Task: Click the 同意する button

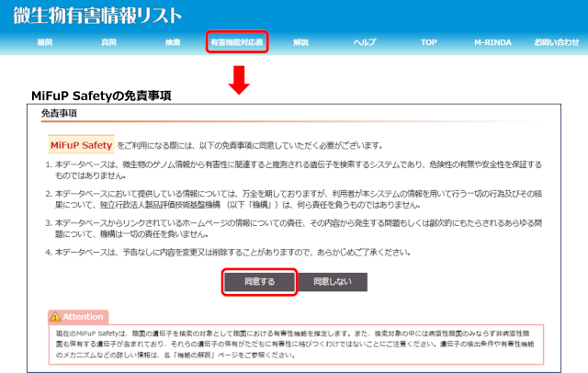Action: 259,282
